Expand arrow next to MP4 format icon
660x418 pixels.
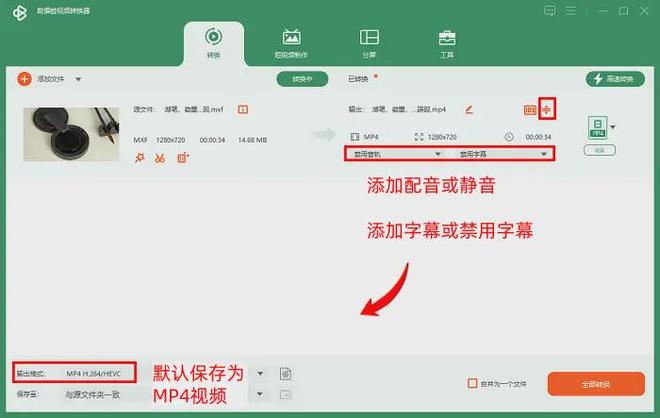point(613,127)
